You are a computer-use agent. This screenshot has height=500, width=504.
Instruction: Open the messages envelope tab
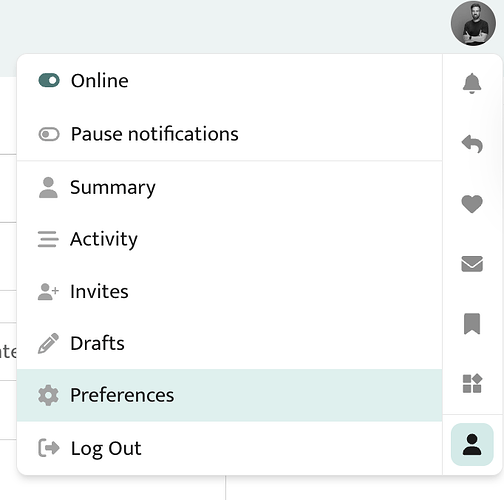pyautogui.click(x=472, y=264)
